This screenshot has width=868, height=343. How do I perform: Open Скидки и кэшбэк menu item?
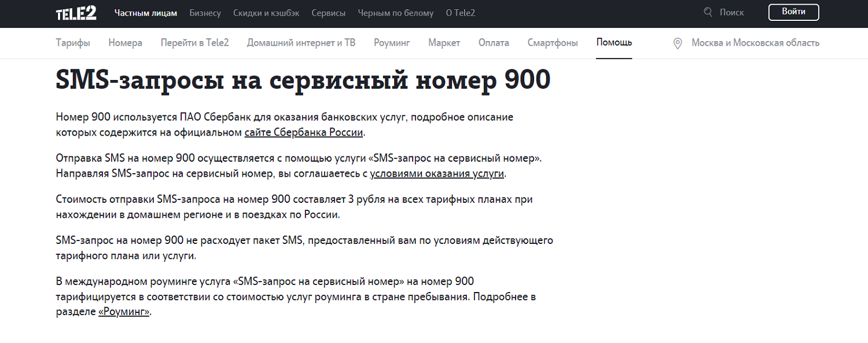(x=266, y=13)
